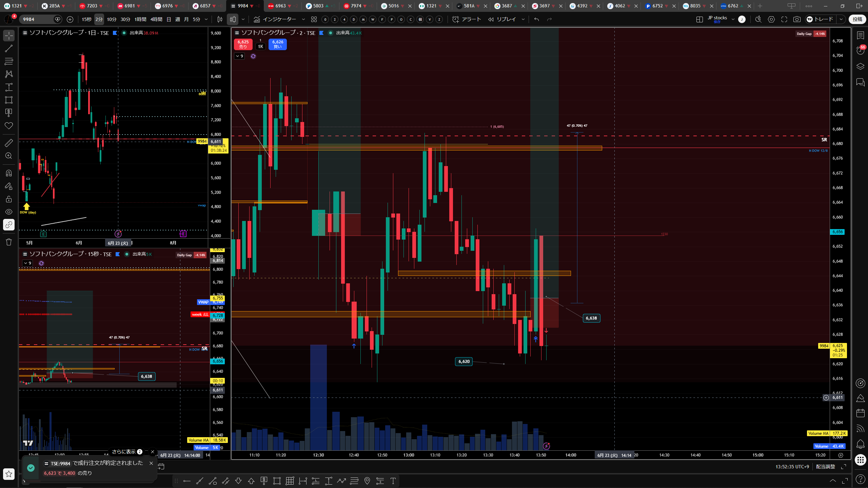Toggle lock all drawing tools
Viewport: 868px width, 488px height.
point(9,199)
